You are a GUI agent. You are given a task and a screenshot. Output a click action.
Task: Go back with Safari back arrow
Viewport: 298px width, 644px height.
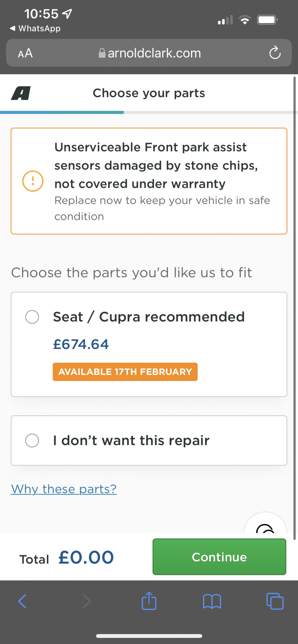[22, 601]
